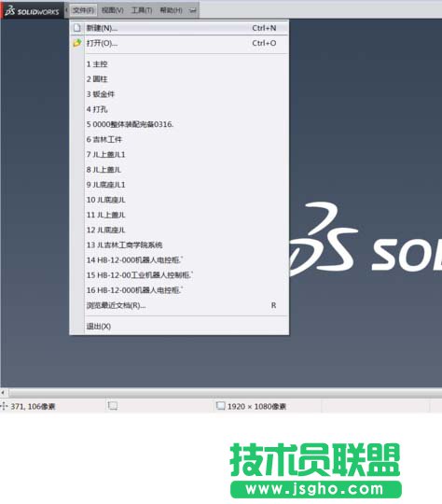Click the selection size icon in status bar
This screenshot has width=442, height=504.
coord(113,406)
